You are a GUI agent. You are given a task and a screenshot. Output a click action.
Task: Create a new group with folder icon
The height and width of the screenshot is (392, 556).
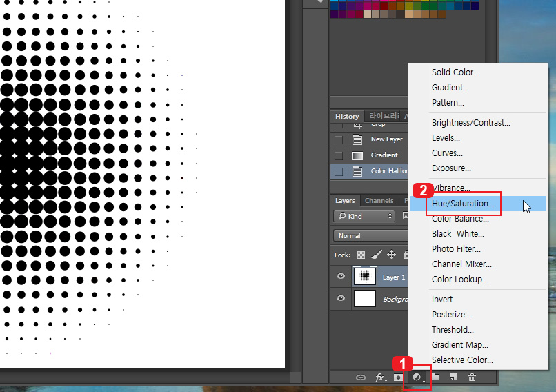436,377
